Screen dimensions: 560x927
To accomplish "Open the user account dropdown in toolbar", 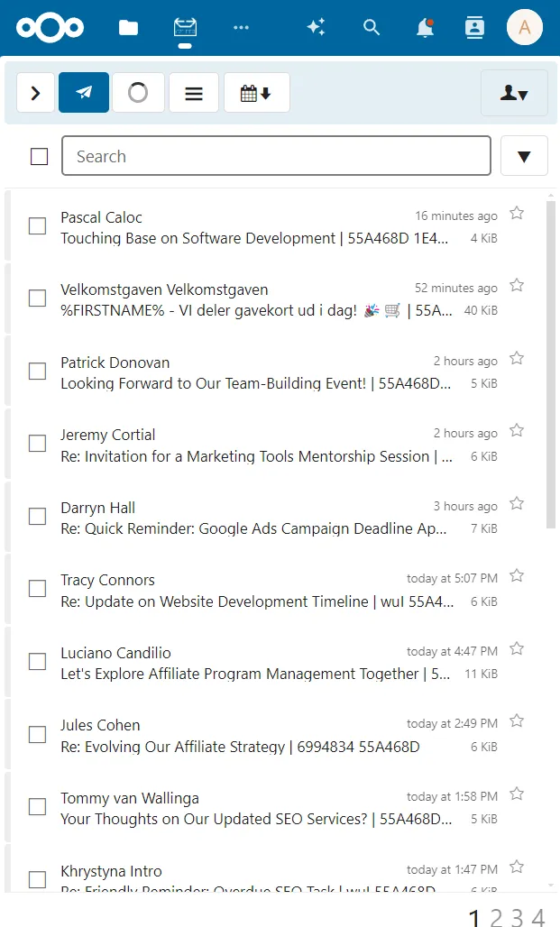I will pyautogui.click(x=514, y=93).
